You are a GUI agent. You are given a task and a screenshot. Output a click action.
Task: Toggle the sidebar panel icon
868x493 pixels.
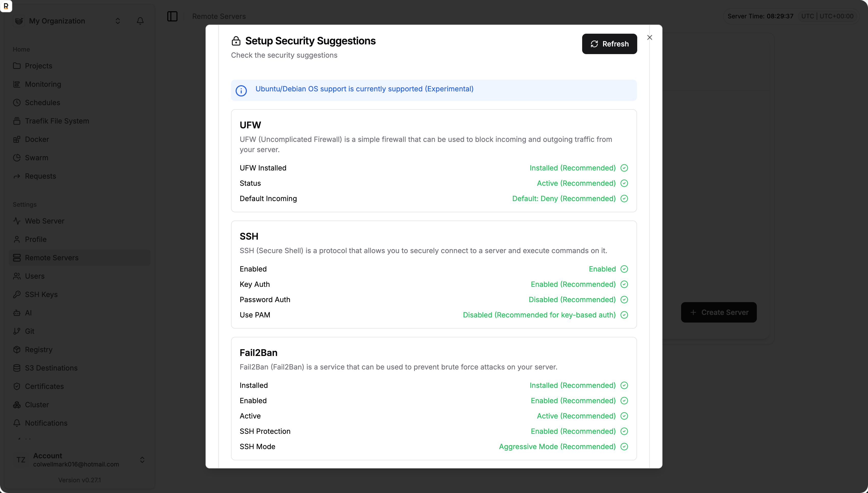point(172,16)
